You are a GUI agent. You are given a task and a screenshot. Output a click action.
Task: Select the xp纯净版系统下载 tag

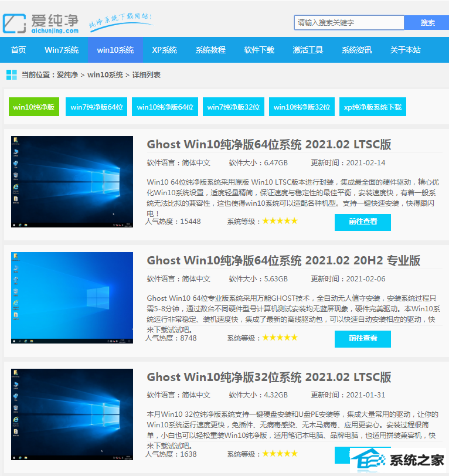point(372,107)
